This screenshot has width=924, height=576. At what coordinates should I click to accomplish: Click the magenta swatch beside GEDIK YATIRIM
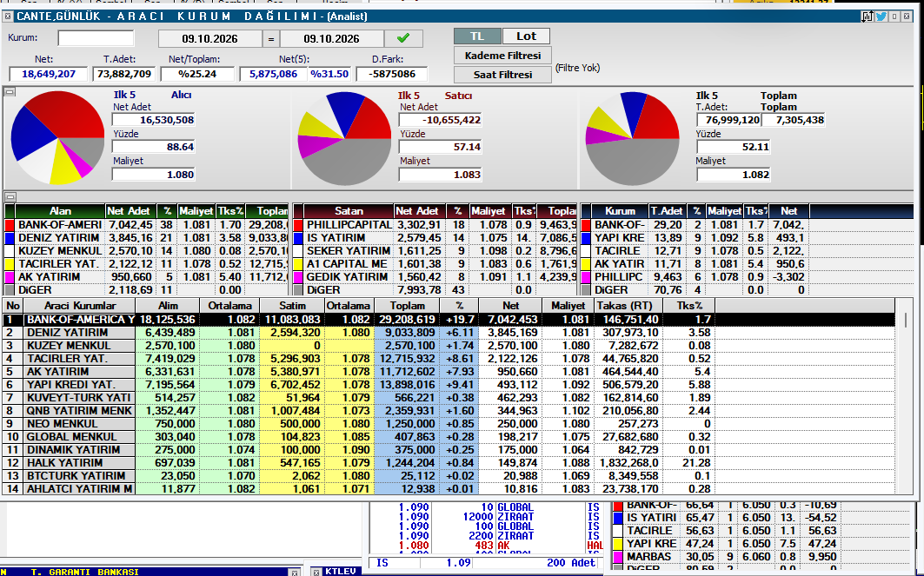coord(297,277)
